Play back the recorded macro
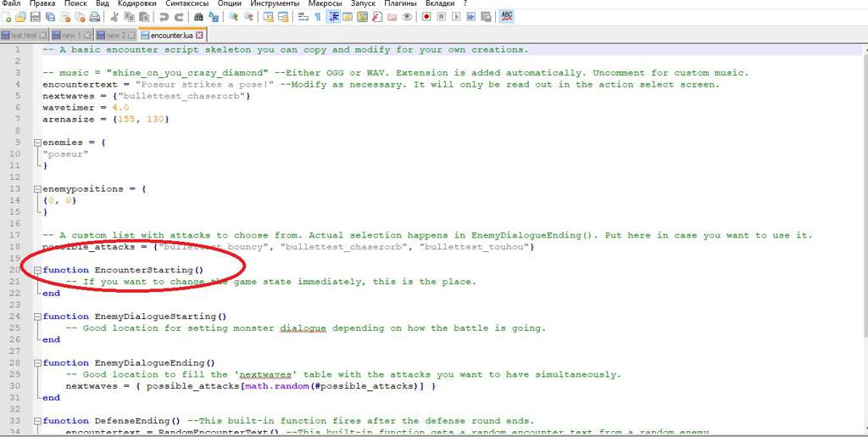This screenshot has width=868, height=437. (x=456, y=17)
